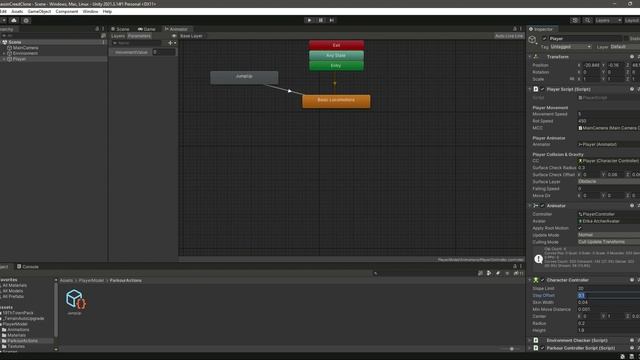
Task: Collapse the Scene root in Hierarchy
Action: point(1,42)
